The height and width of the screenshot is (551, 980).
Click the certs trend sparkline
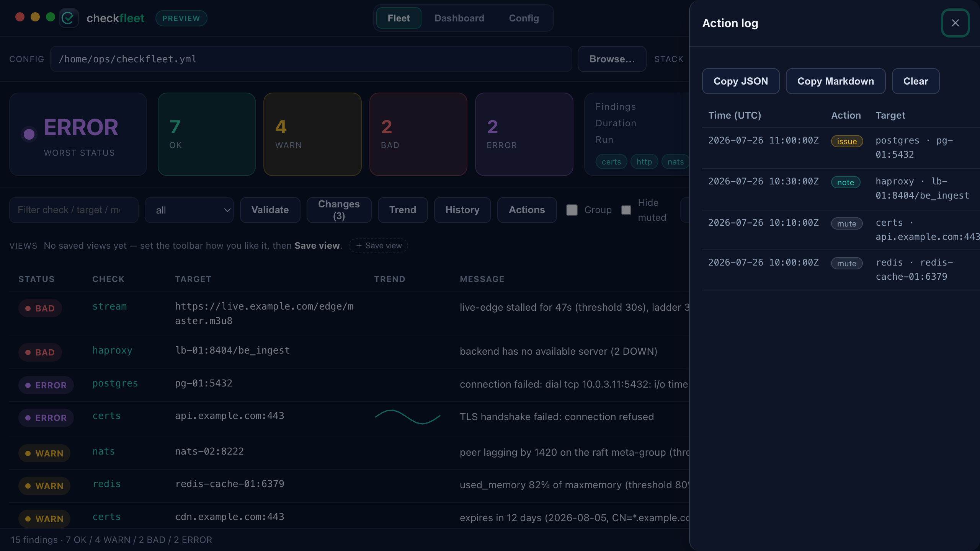408,417
